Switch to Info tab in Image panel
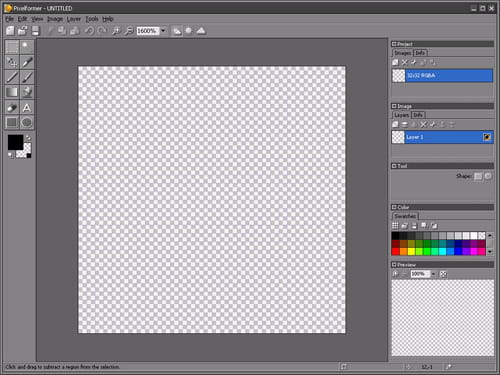Viewport: 500px width, 375px height. pyautogui.click(x=418, y=115)
